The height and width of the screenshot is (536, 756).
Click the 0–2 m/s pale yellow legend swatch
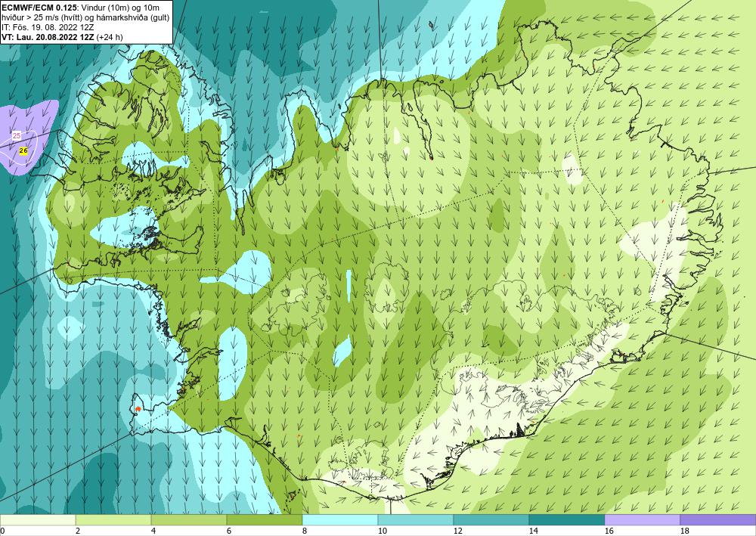click(x=38, y=520)
